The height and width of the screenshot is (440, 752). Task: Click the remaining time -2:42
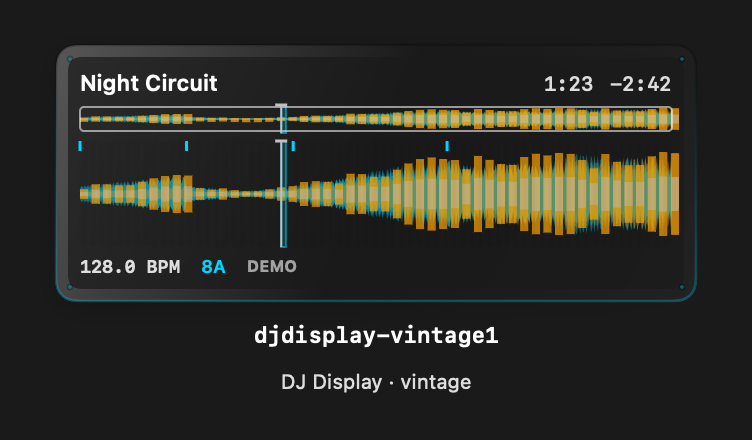[x=640, y=84]
